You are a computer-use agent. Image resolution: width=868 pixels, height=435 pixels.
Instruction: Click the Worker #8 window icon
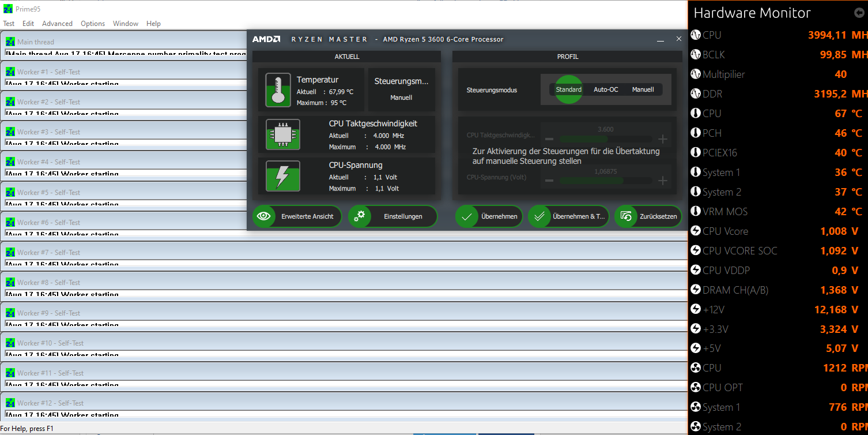(x=10, y=282)
